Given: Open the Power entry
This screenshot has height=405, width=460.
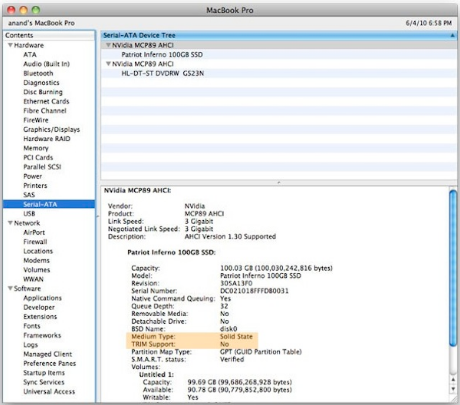Looking at the screenshot, I should 32,176.
